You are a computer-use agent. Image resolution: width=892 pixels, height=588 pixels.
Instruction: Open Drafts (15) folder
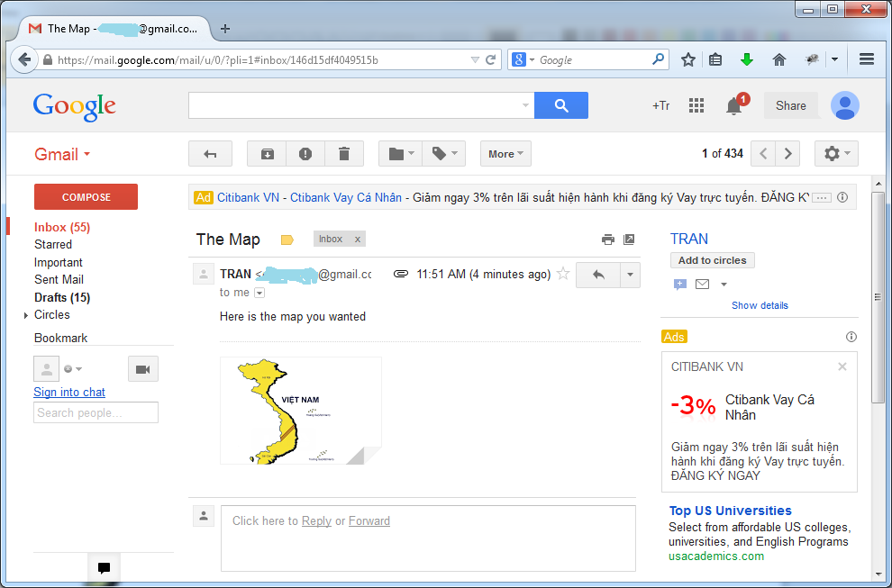(62, 297)
